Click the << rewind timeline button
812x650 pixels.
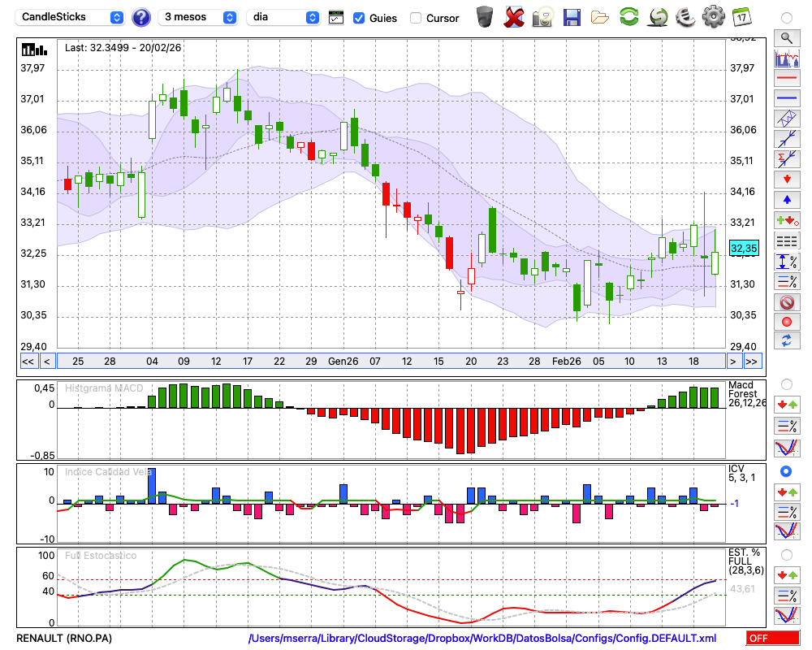(x=28, y=361)
